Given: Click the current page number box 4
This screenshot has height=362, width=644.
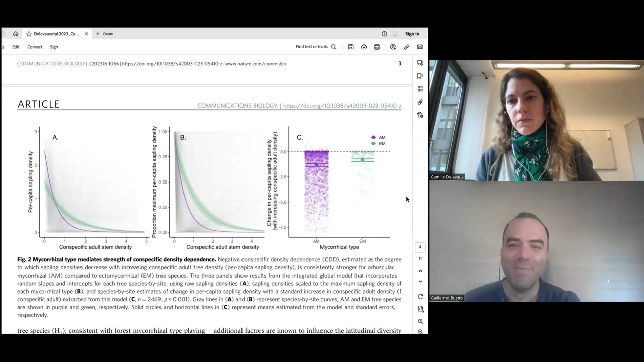Looking at the screenshot, I should [x=420, y=247].
